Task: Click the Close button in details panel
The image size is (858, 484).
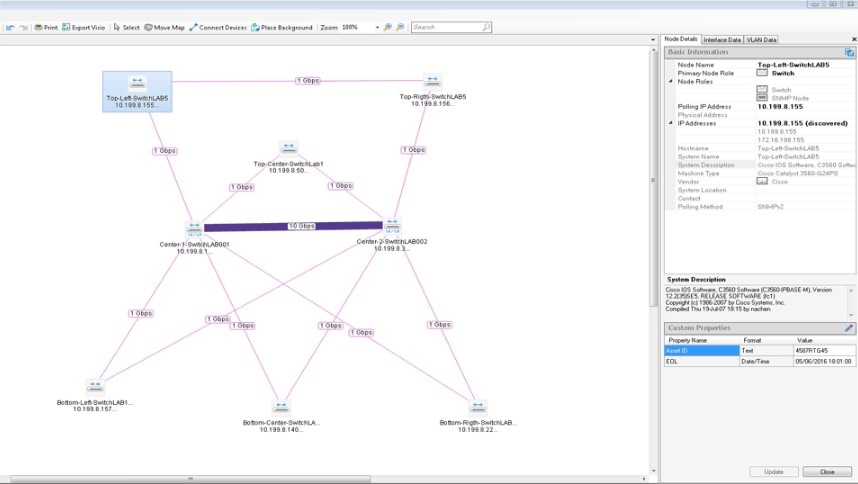Action: click(x=827, y=471)
